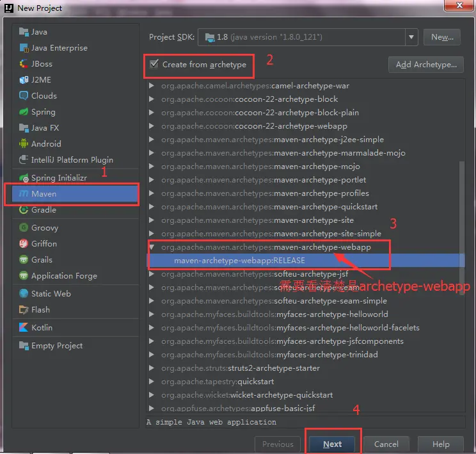Open the Help button

440,444
